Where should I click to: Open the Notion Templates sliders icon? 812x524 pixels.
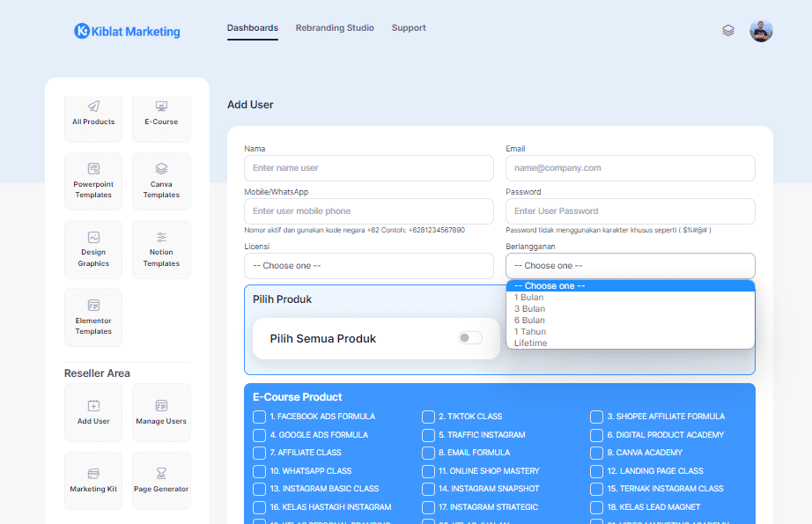click(x=161, y=237)
